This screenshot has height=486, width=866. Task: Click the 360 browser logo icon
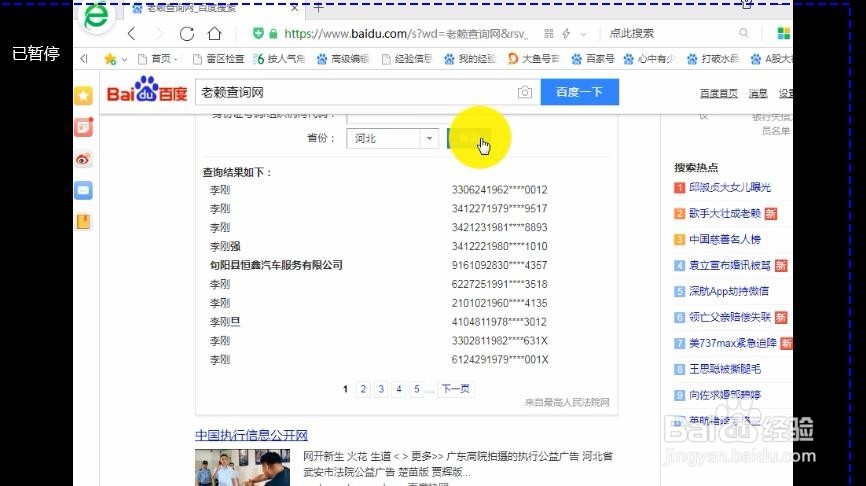point(96,17)
